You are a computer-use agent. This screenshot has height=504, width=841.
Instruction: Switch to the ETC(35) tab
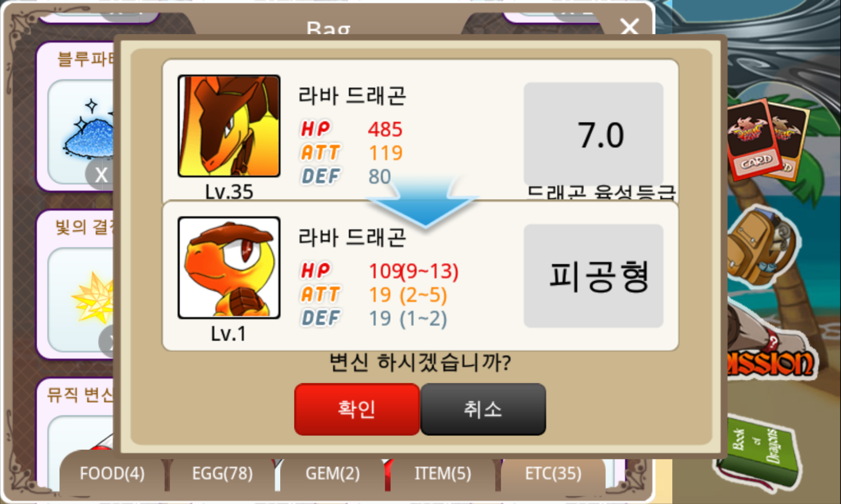(553, 473)
